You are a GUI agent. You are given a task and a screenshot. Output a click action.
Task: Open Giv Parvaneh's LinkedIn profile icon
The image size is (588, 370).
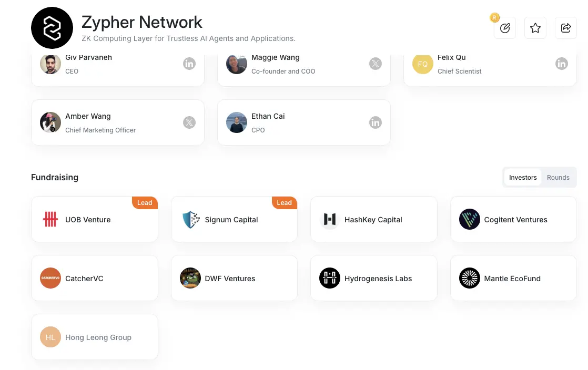coord(189,64)
